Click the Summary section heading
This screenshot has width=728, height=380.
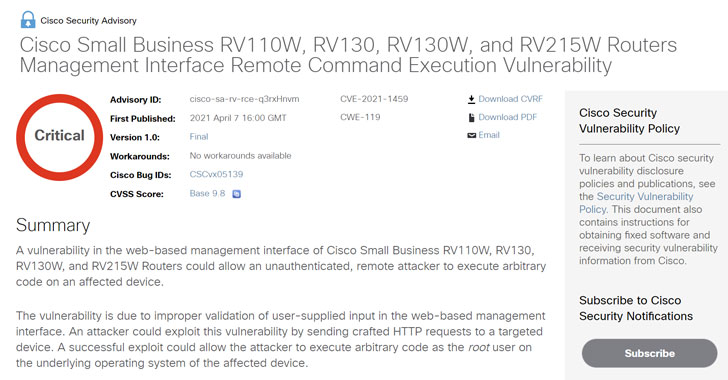(x=53, y=225)
